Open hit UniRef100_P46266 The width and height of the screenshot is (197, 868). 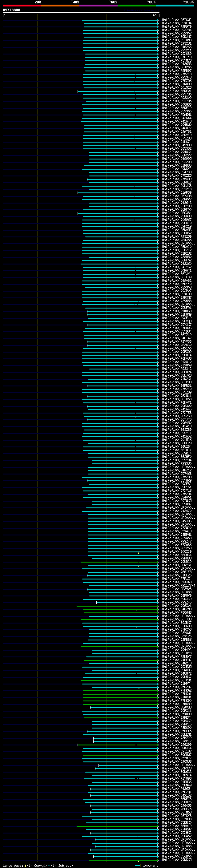(x=177, y=47)
